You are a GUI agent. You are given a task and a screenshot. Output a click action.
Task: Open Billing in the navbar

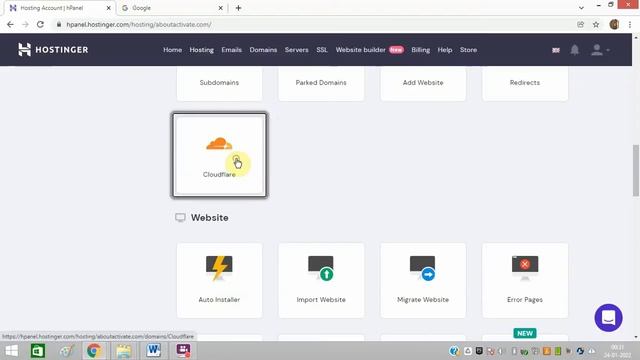pyautogui.click(x=420, y=50)
